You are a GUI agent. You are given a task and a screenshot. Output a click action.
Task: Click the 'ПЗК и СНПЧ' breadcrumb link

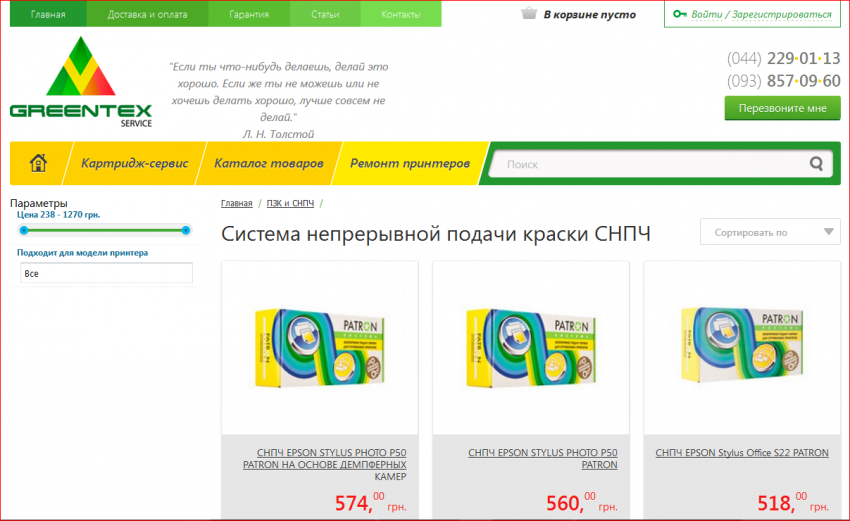pos(290,203)
